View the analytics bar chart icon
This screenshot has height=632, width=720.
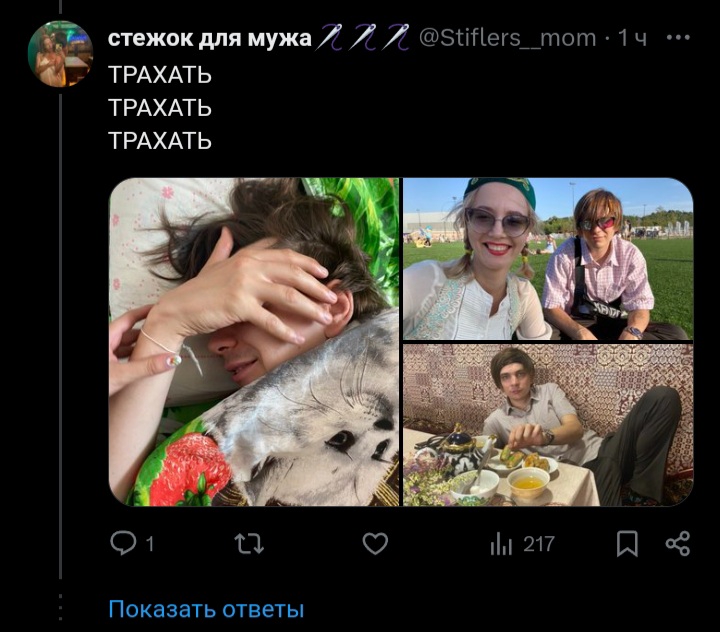click(501, 544)
